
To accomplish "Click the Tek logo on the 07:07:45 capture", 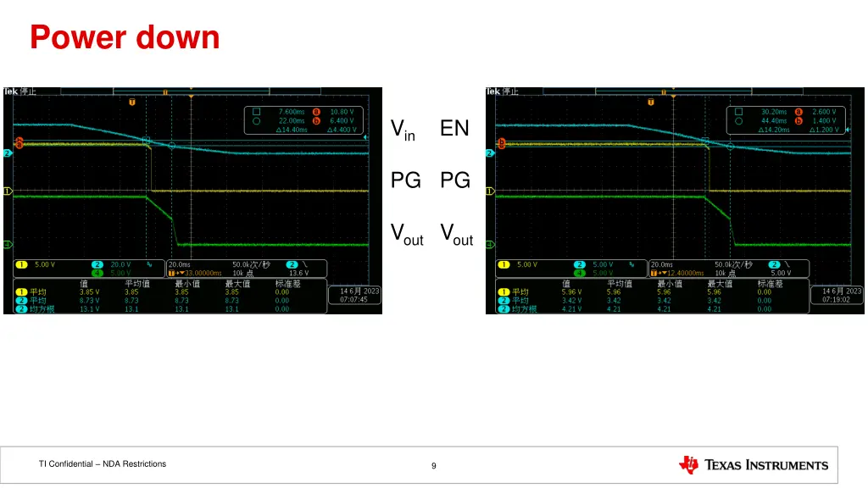I will click(10, 91).
